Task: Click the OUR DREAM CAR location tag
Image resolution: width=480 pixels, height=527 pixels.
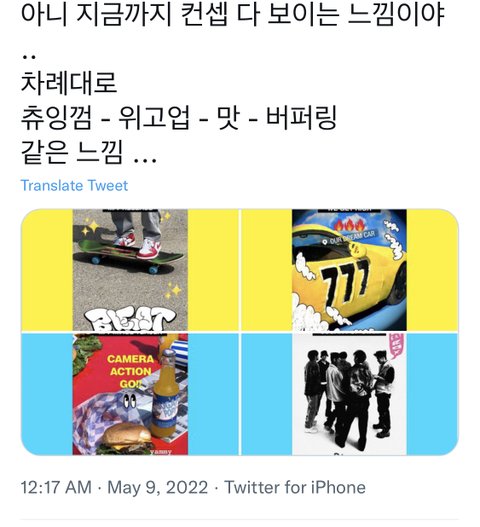Action: click(x=350, y=237)
